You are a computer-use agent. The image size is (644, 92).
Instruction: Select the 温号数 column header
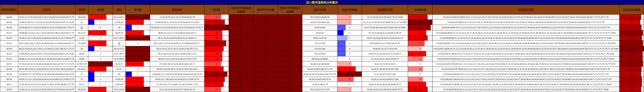pos(137,10)
